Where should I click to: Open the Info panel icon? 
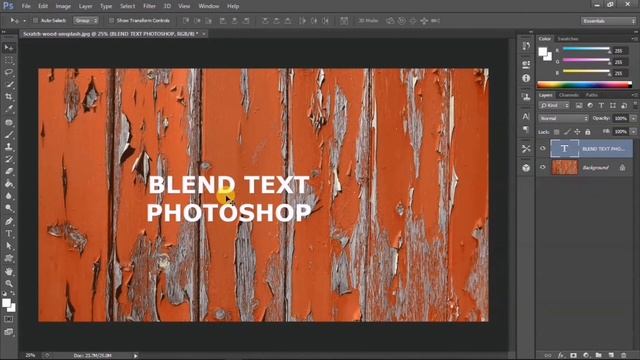point(526,78)
